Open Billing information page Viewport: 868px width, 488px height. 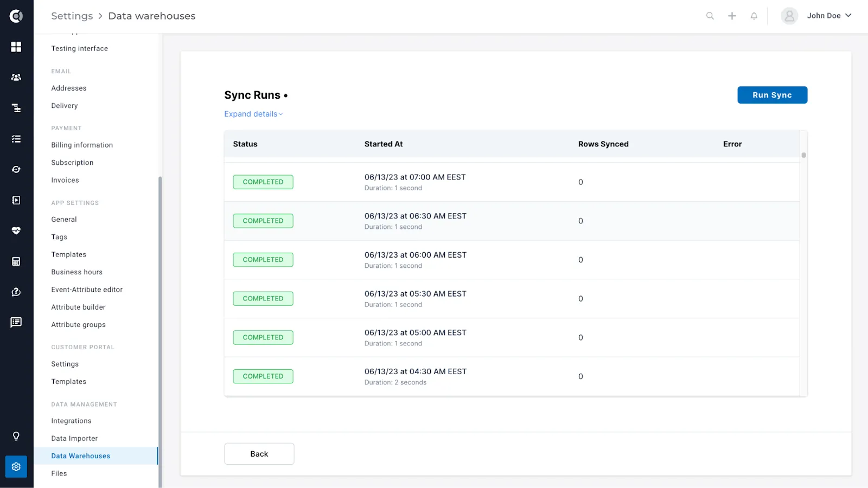82,145
